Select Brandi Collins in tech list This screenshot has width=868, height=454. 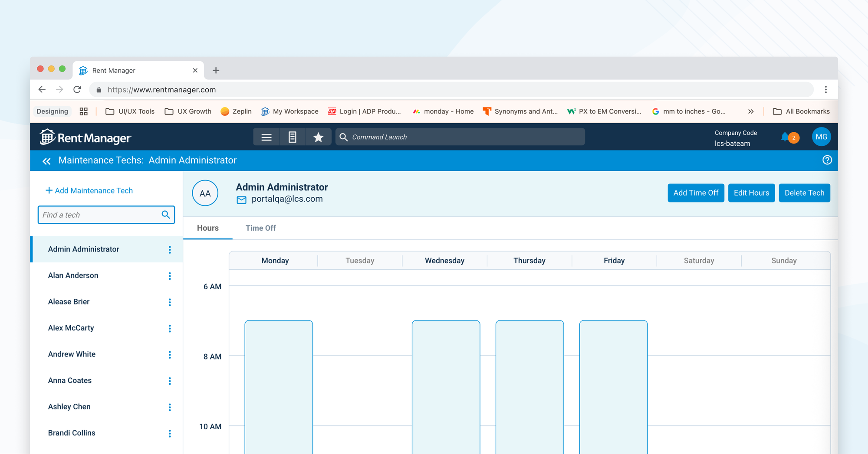click(107, 433)
